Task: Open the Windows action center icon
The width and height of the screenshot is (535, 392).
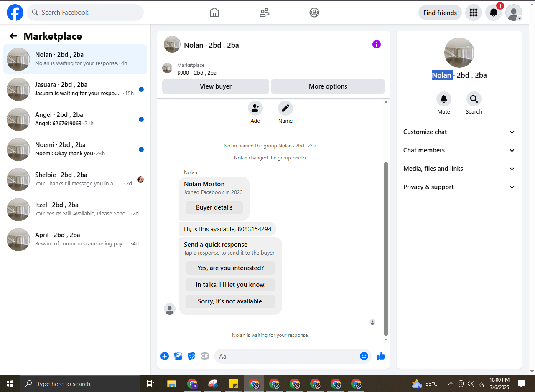Action: click(521, 384)
